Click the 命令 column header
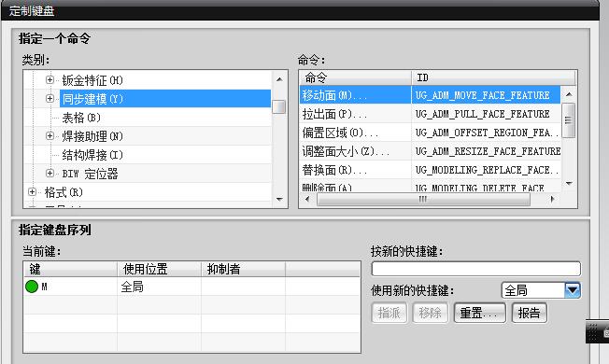The width and height of the screenshot is (609, 364). (x=355, y=77)
